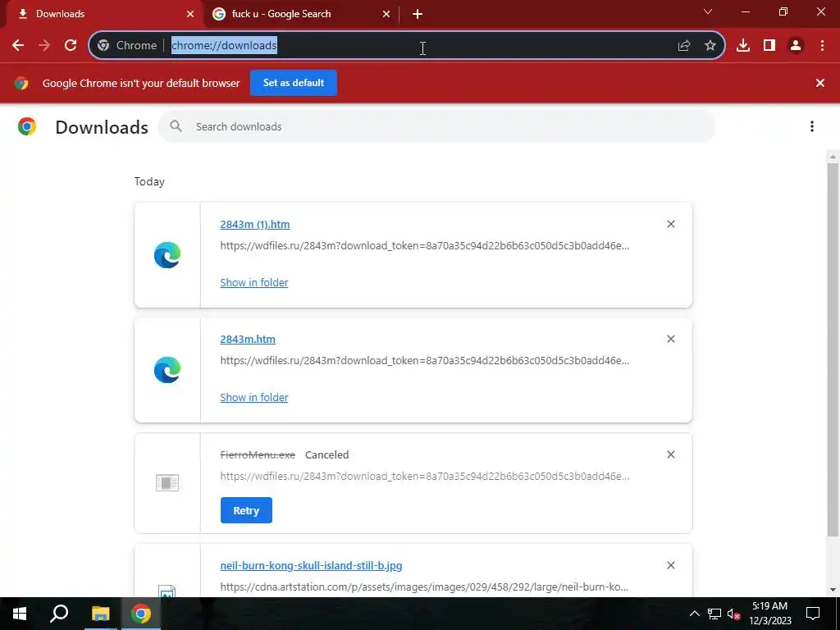Viewport: 840px width, 630px height.
Task: Retry the FierroMenu.exe download
Action: point(246,510)
